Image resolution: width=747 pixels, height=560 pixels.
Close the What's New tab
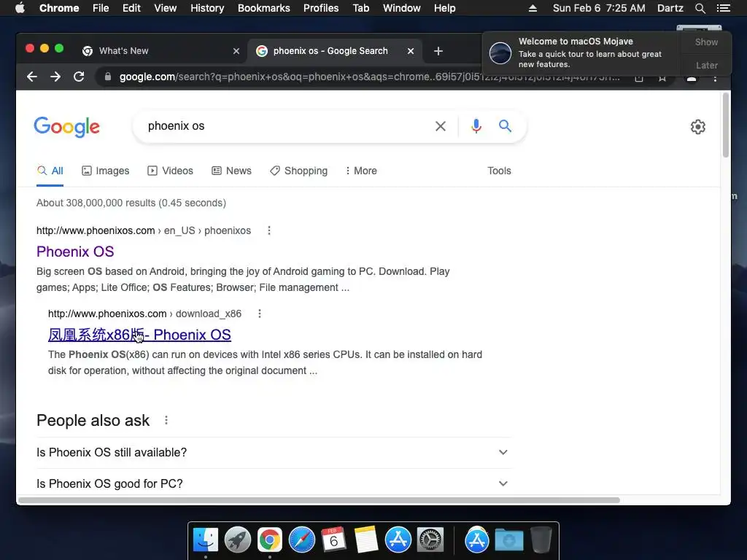(236, 51)
